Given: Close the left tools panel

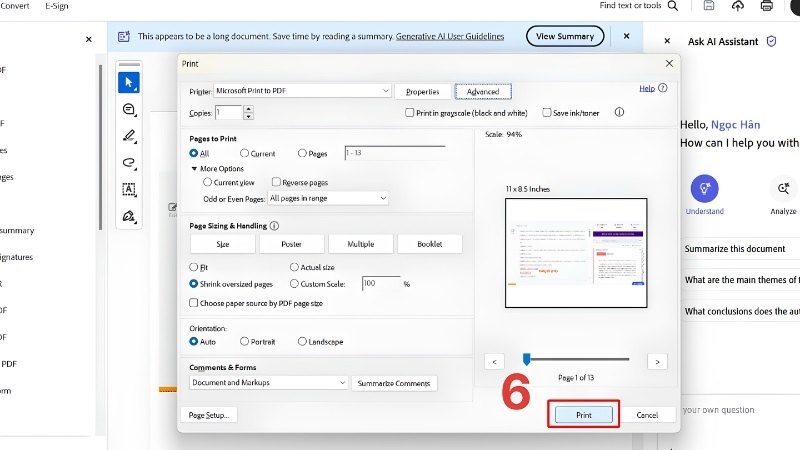Looking at the screenshot, I should (x=89, y=39).
